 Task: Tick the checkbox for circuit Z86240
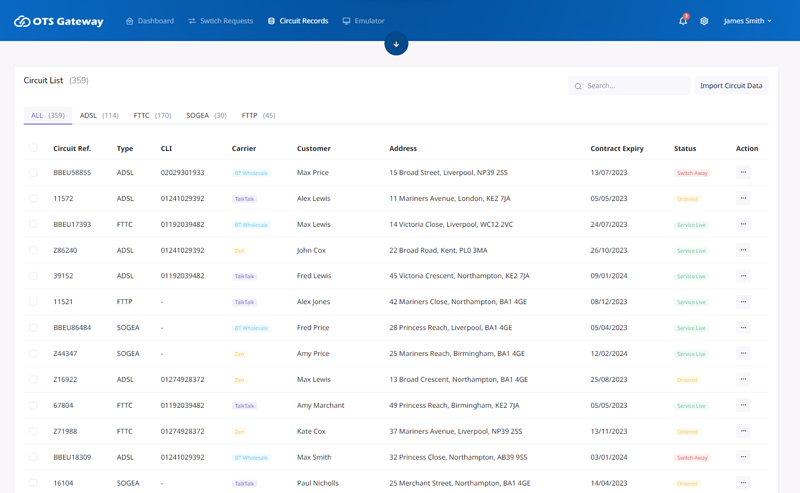click(x=33, y=250)
